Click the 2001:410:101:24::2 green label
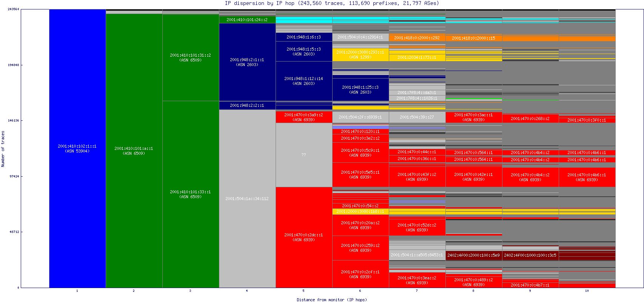644x302 pixels. point(247,20)
